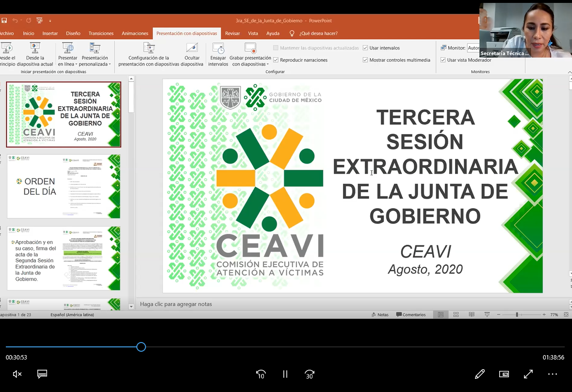Viewport: 572px width, 392px height.
Task: Open the Monitor dropdown
Action: pos(473,48)
